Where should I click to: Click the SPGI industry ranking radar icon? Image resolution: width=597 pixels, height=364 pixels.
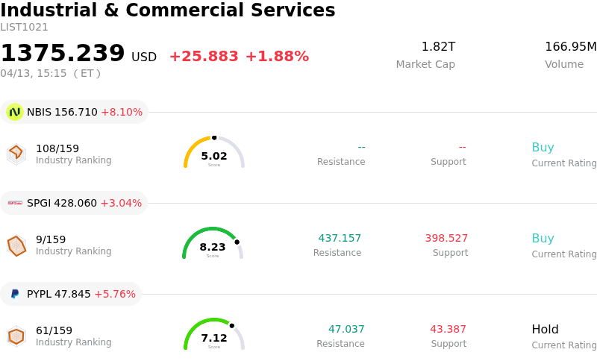16,245
